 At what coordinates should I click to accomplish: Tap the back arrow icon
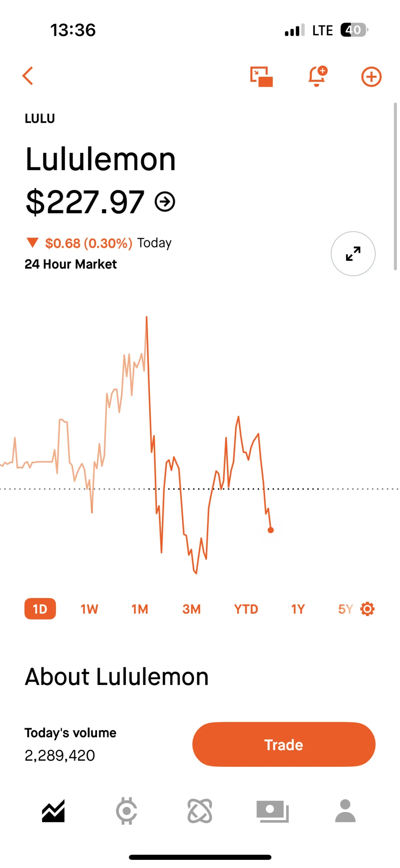28,76
